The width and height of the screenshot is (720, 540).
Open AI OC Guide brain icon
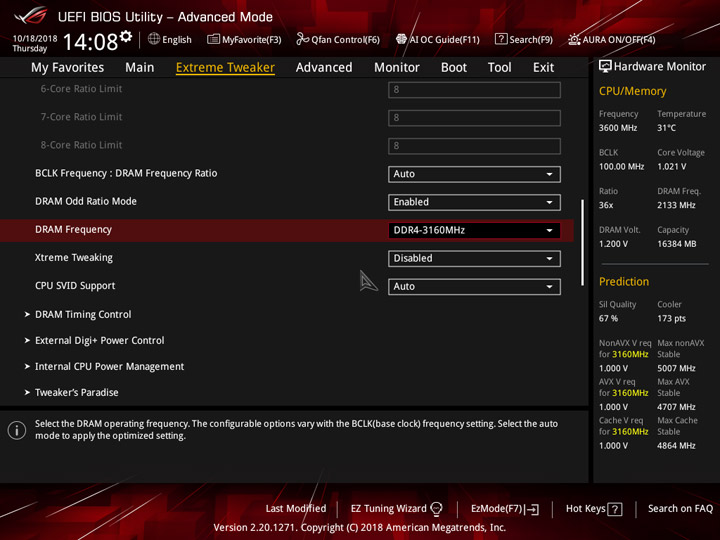pos(401,39)
